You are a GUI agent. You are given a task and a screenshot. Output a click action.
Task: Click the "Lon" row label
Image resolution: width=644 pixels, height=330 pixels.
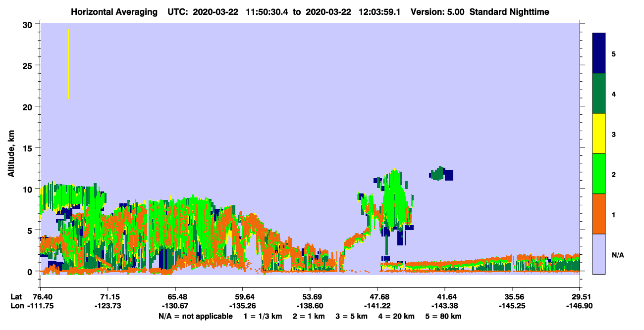tap(17, 306)
